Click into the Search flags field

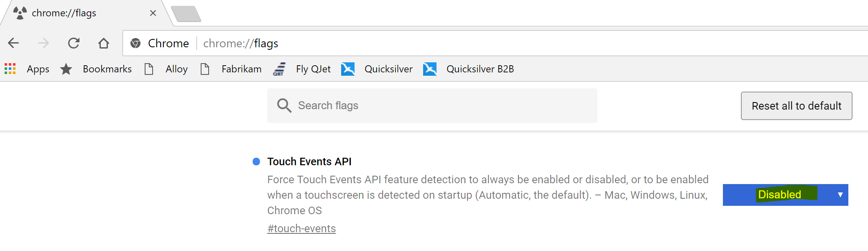tap(439, 105)
